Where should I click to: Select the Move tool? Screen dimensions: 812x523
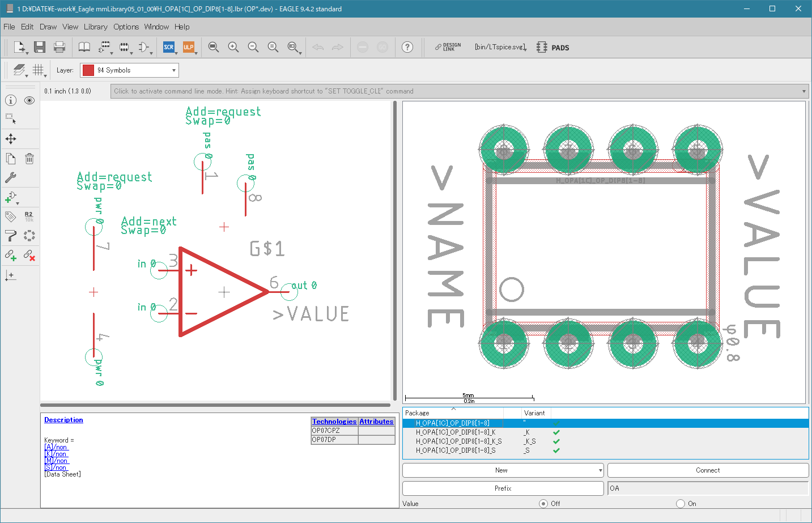click(11, 139)
